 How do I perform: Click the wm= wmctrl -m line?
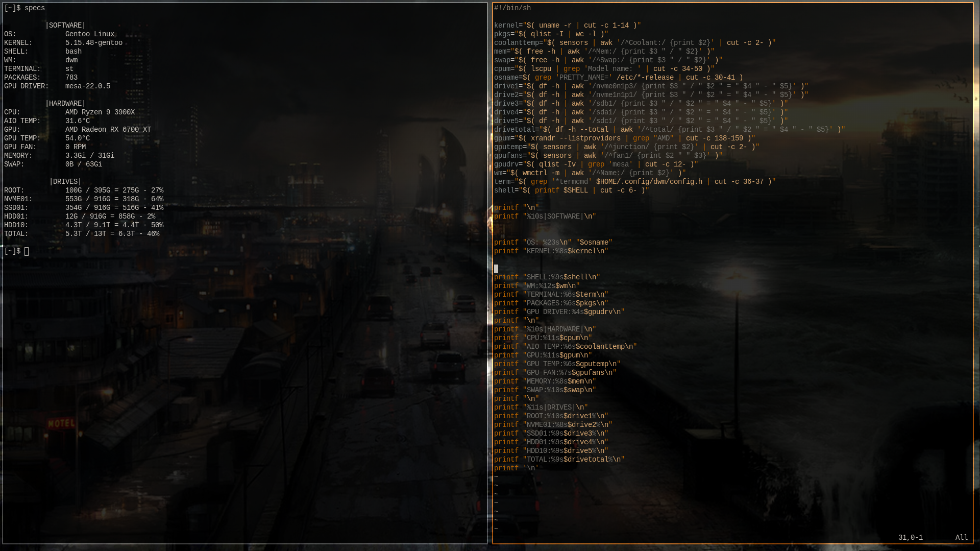(590, 173)
